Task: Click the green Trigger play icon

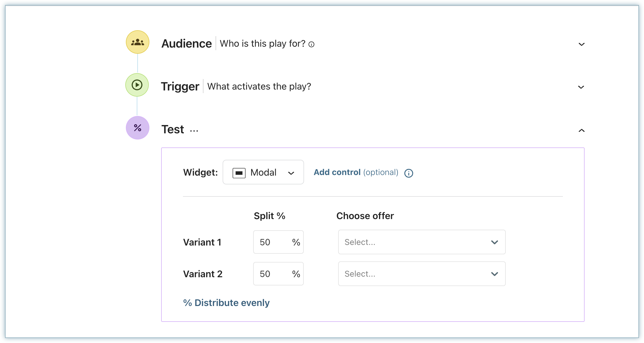Action: coord(137,85)
